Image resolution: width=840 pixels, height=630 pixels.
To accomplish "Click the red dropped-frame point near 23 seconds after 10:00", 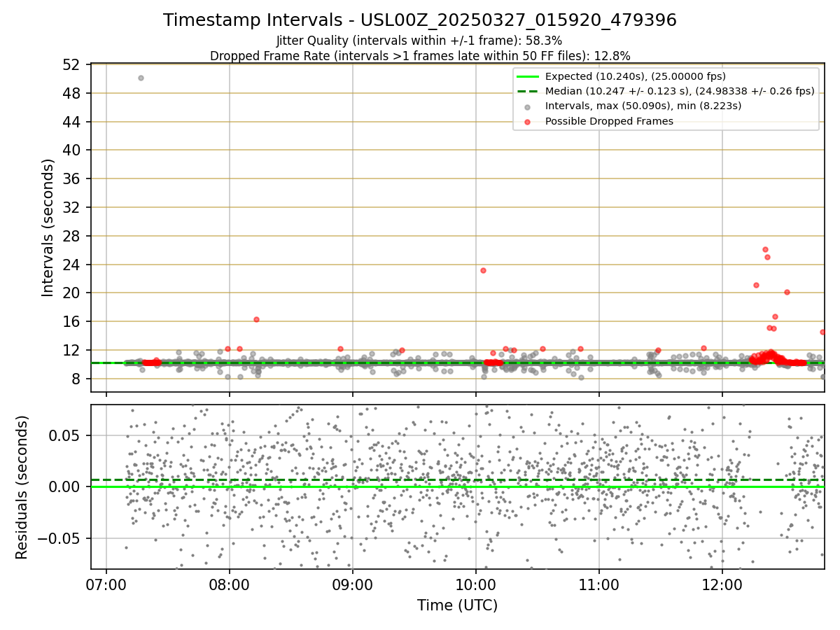I will (x=483, y=270).
